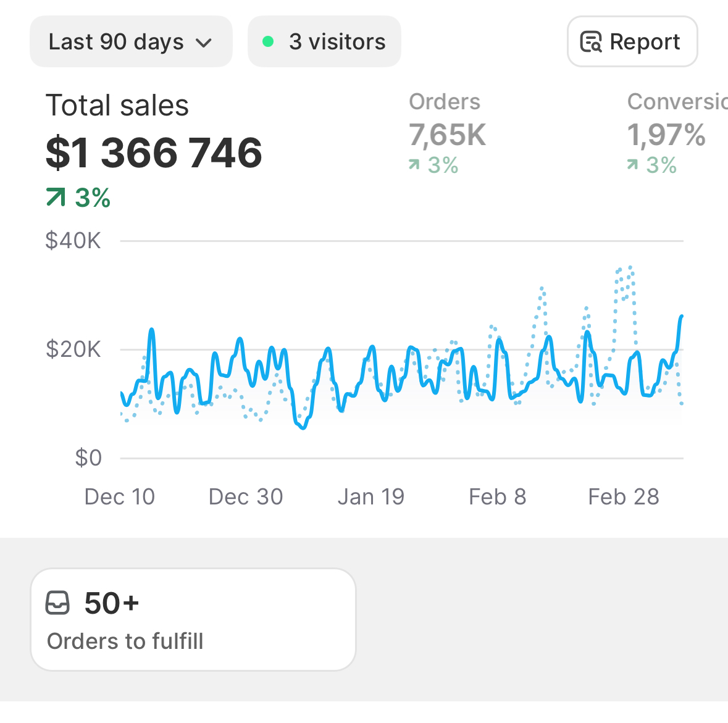Viewport: 728px width, 723px height.
Task: Click the 1,97% conversion value
Action: coord(666,135)
